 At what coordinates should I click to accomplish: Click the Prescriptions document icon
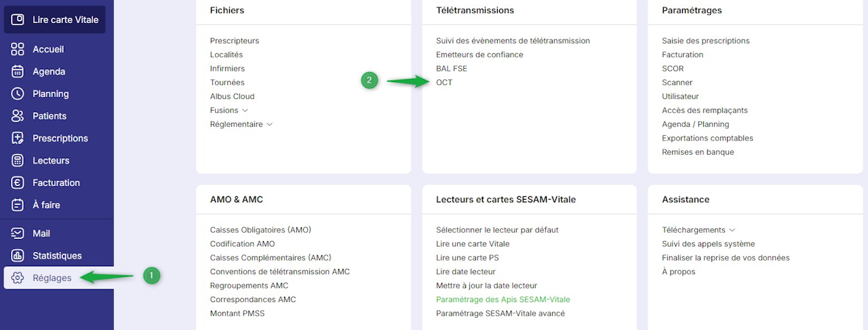coord(18,139)
